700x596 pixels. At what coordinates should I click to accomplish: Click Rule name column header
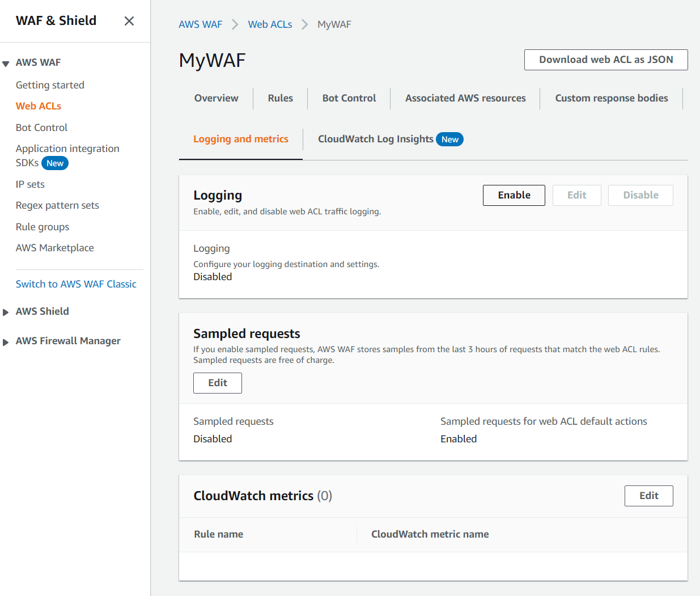pos(219,534)
